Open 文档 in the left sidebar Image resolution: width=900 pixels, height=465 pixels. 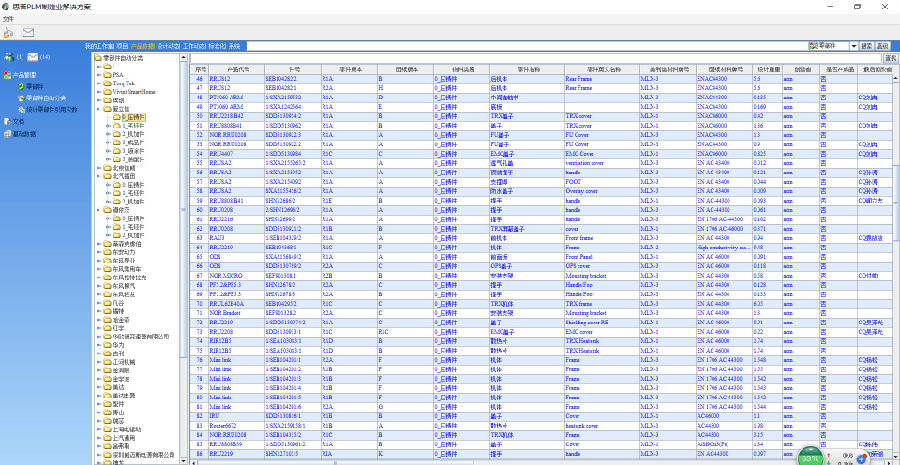coord(19,122)
